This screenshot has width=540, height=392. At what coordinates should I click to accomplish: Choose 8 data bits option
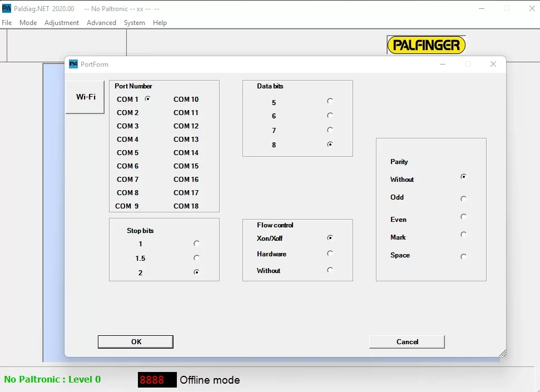[330, 145]
